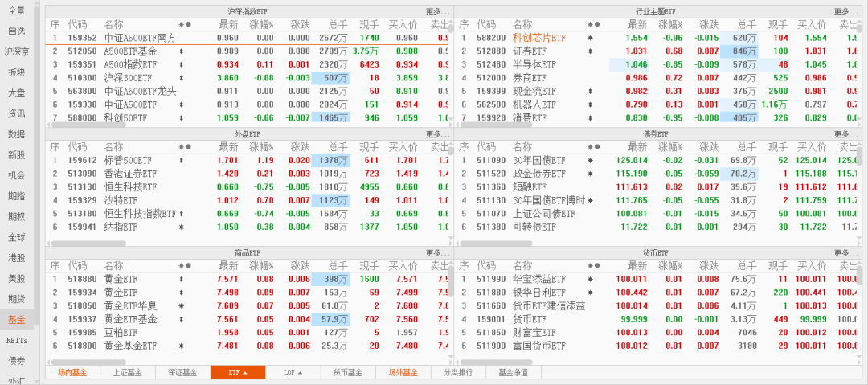Select 沪深京 in the sidebar
This screenshot has width=868, height=385.
(17, 51)
